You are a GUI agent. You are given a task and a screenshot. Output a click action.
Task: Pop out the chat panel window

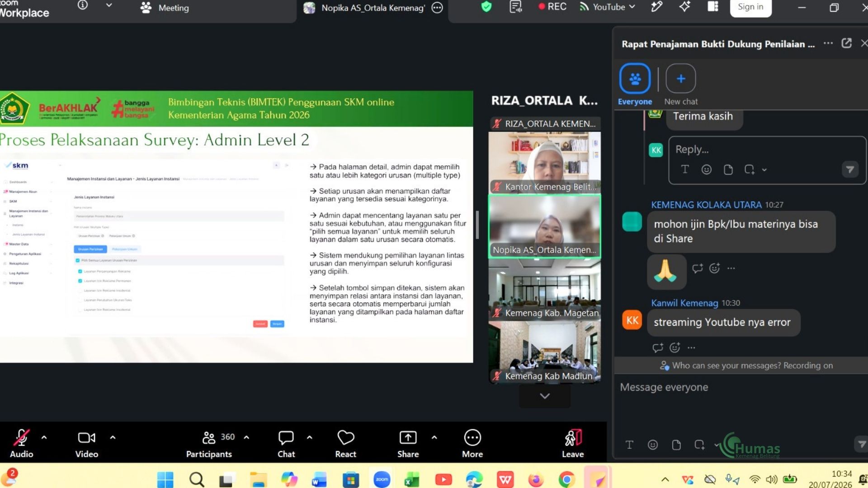click(x=846, y=43)
